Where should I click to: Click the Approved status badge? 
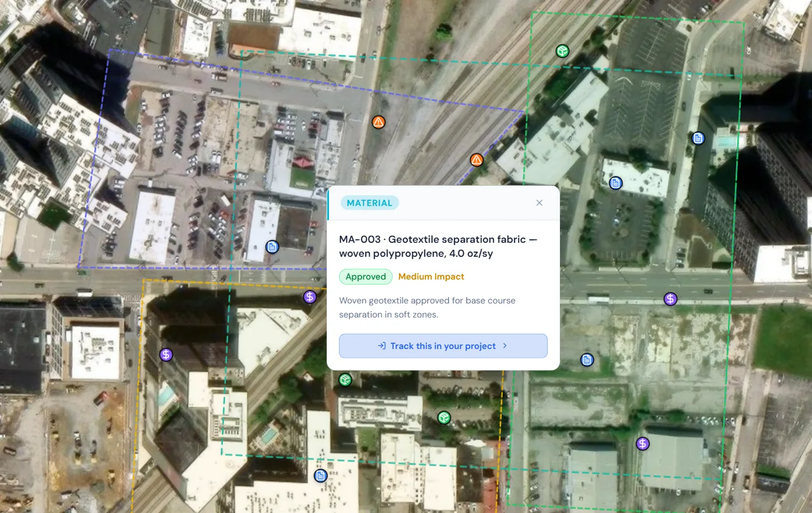366,277
